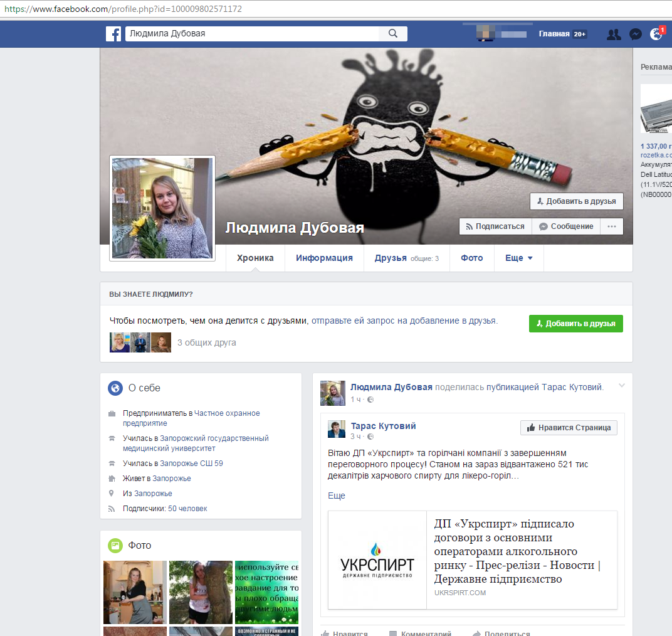Image resolution: width=672 pixels, height=636 pixels.
Task: Expand the Еще dropdown tab
Action: (x=519, y=258)
